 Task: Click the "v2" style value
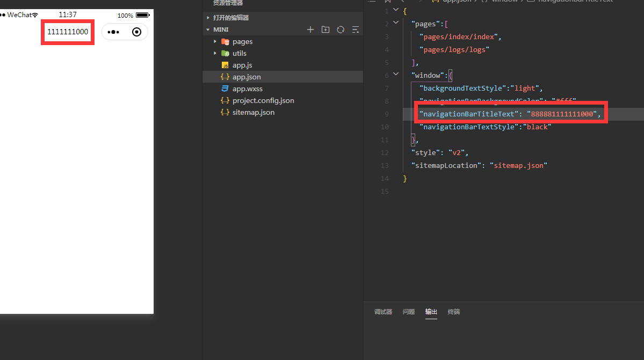click(x=457, y=152)
